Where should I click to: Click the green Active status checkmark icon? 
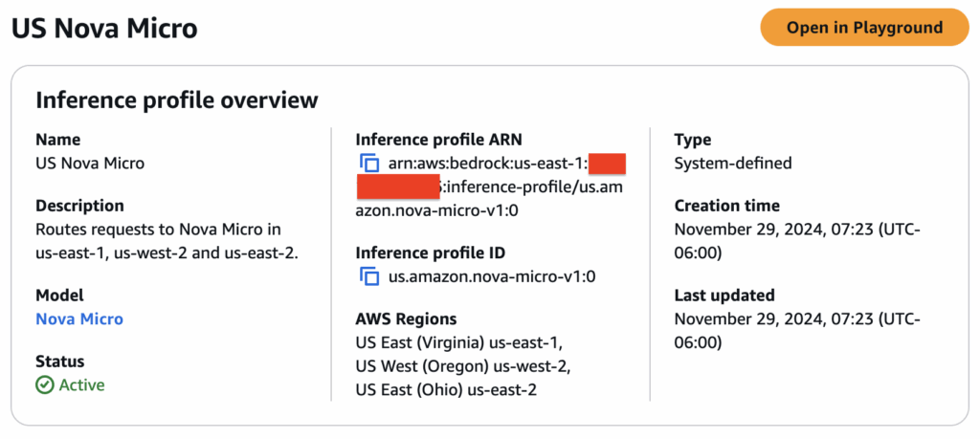pyautogui.click(x=45, y=384)
